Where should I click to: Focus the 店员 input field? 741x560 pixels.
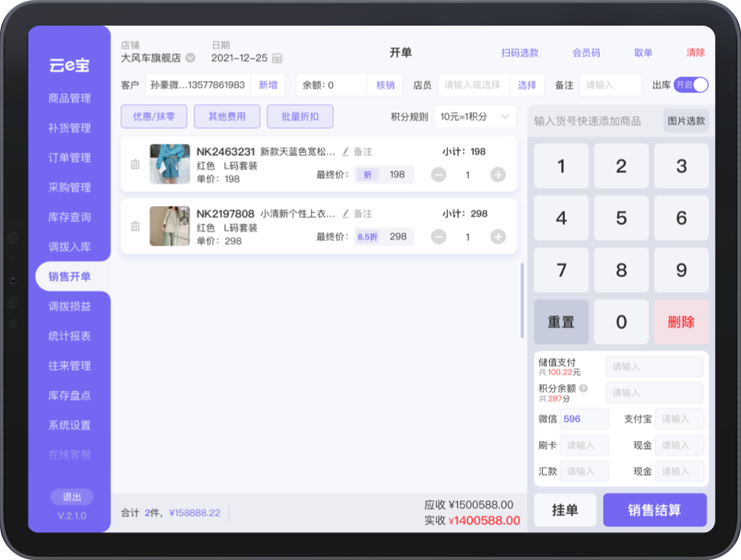tap(474, 85)
